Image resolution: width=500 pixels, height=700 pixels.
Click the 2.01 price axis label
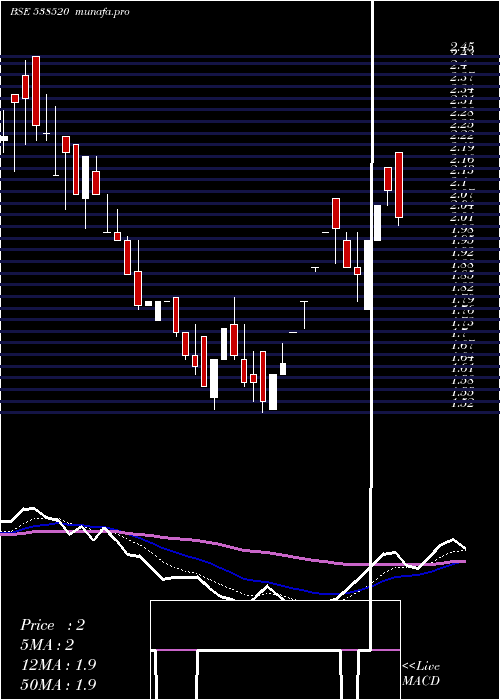[x=462, y=217]
